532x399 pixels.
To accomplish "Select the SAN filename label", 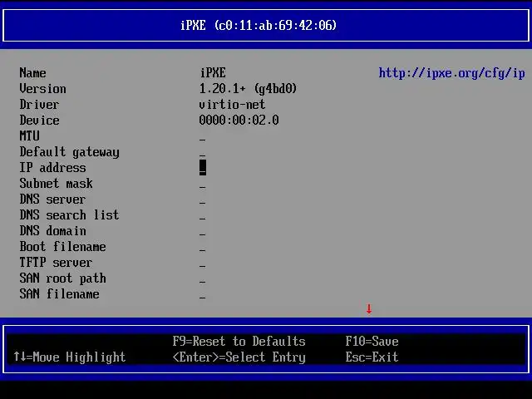I will pyautogui.click(x=59, y=293).
